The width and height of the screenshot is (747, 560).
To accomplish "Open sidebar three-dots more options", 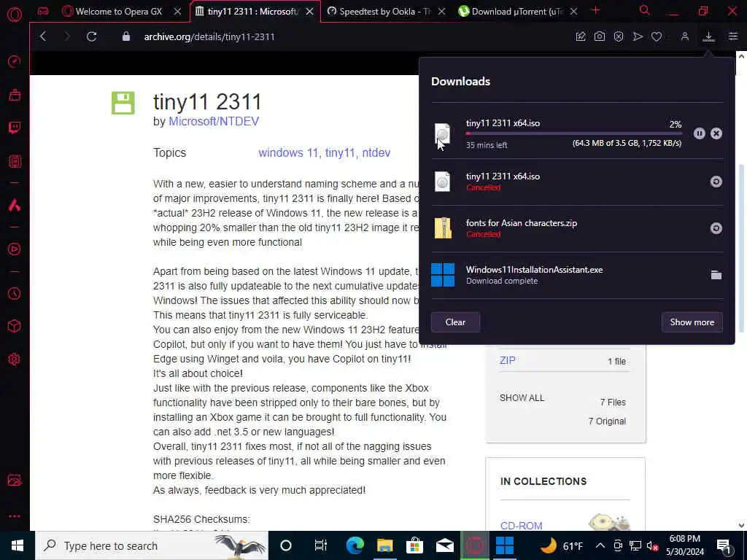I will (x=15, y=516).
